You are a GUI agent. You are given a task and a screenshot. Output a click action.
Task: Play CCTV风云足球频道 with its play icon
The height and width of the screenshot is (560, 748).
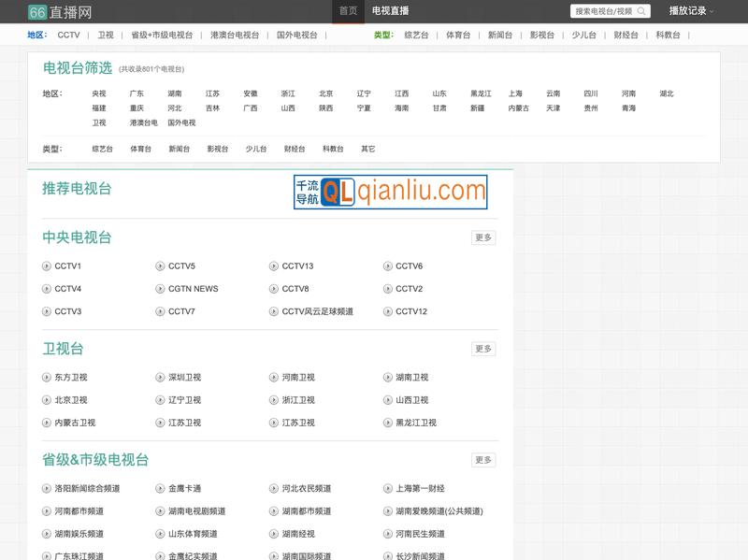pos(274,311)
